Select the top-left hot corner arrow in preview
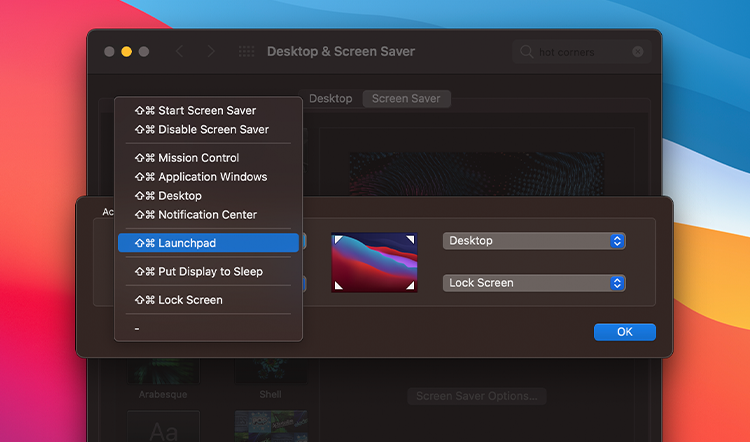Image resolution: width=750 pixels, height=442 pixels. pyautogui.click(x=339, y=239)
